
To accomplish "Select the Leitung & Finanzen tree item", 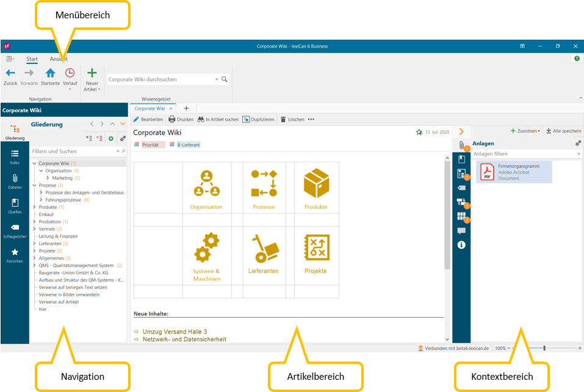I will tap(58, 237).
